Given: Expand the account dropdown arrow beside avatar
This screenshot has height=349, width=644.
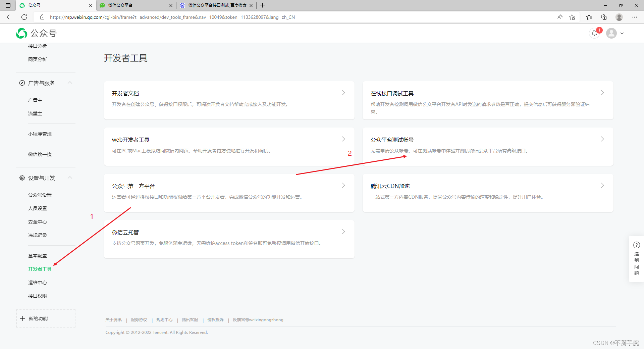Looking at the screenshot, I should [x=622, y=34].
